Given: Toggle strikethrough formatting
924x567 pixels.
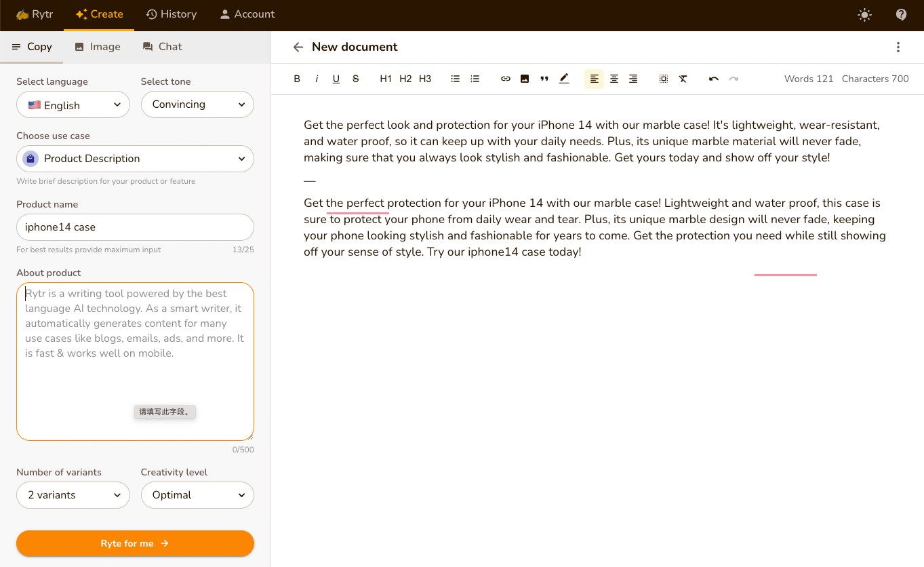Looking at the screenshot, I should (x=356, y=79).
